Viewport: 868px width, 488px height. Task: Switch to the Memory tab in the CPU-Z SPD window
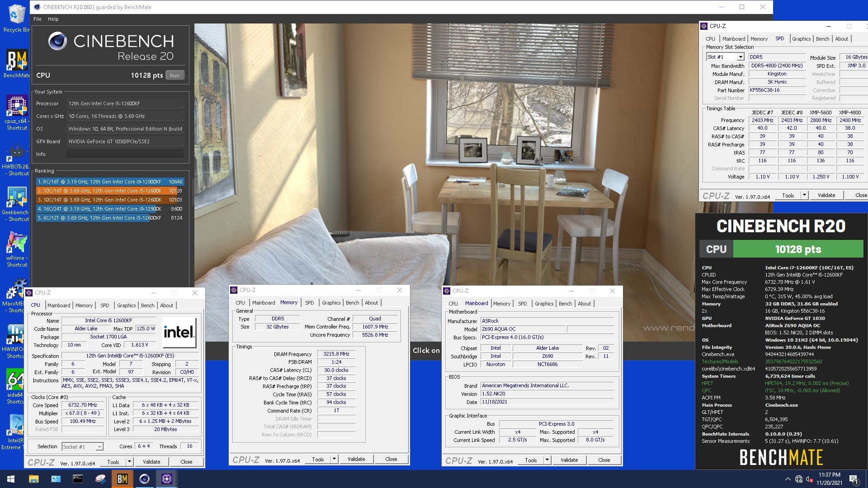click(x=759, y=39)
